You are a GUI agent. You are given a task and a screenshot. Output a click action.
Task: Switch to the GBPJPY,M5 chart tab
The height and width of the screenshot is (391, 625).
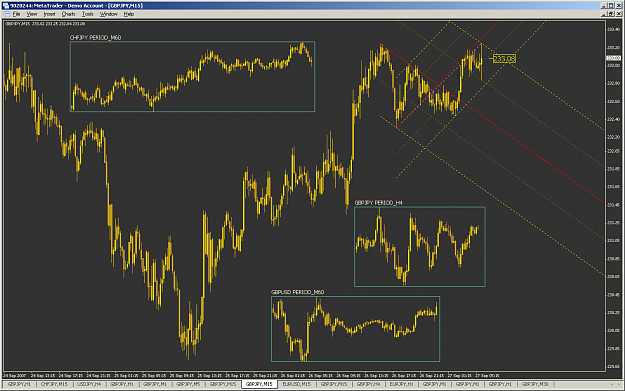188,384
